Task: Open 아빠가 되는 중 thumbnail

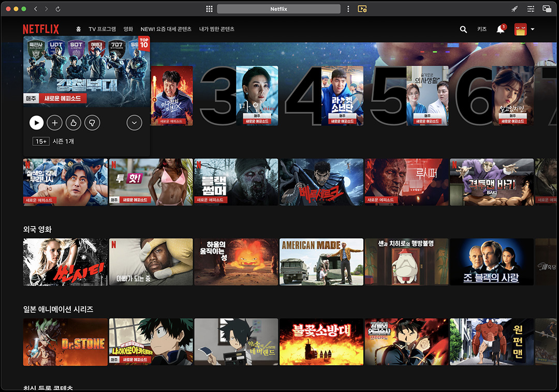Action: click(x=151, y=262)
